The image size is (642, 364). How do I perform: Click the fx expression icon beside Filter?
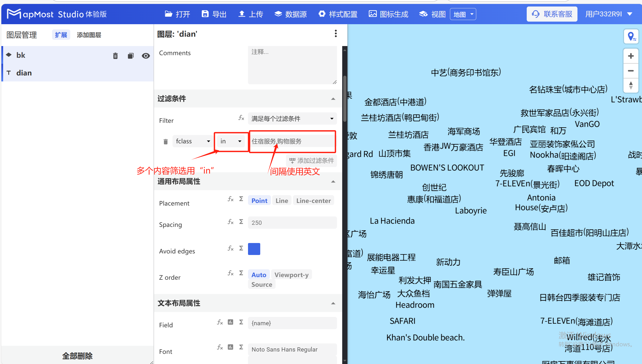click(x=241, y=118)
